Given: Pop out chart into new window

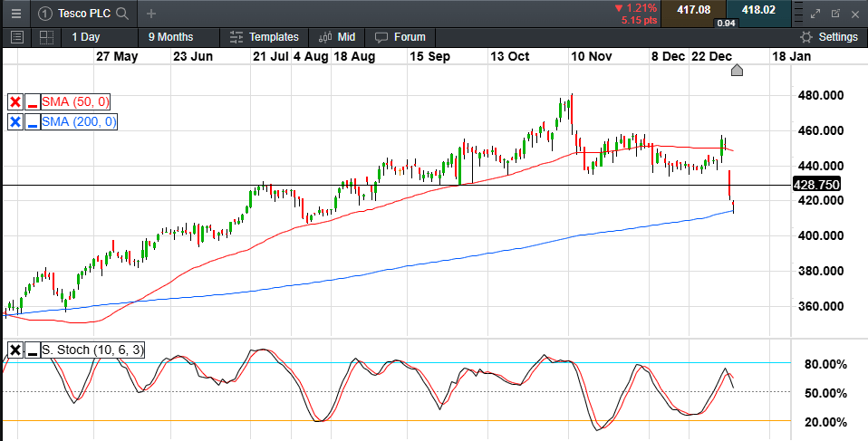Looking at the screenshot, I should tap(834, 14).
